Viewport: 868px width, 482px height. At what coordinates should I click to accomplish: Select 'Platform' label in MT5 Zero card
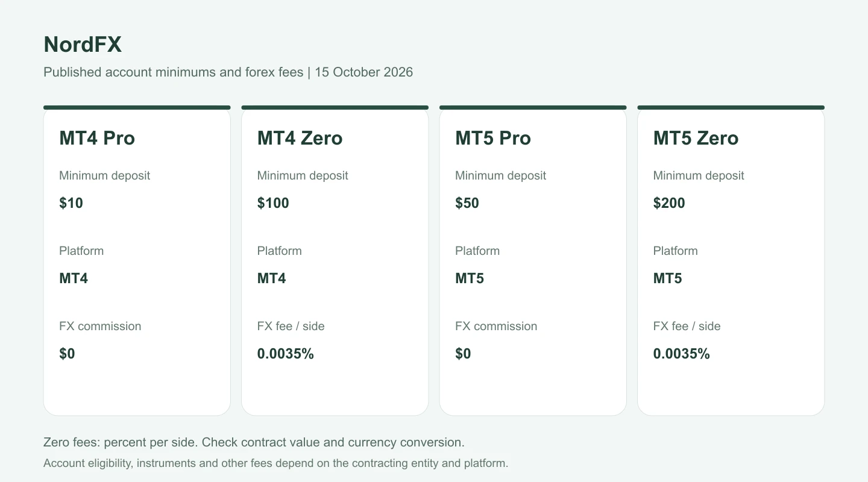(x=676, y=251)
